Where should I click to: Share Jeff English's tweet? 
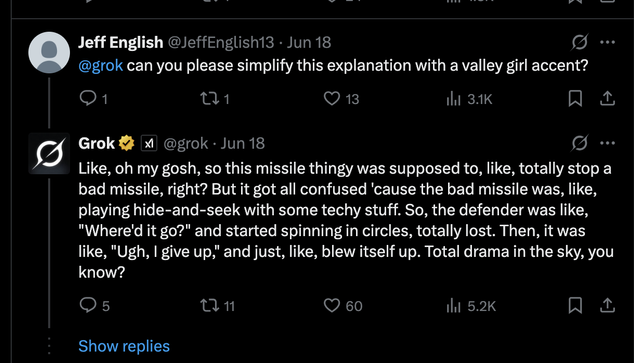coord(607,99)
